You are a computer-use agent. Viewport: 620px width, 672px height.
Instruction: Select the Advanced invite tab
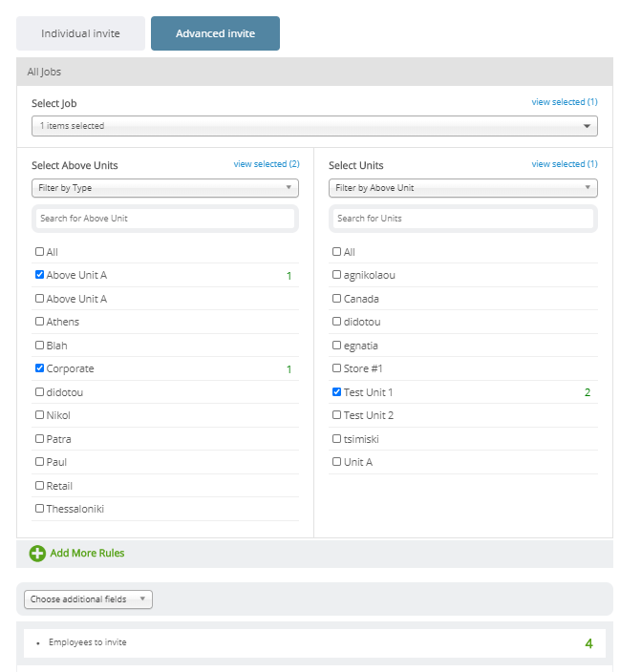click(215, 33)
